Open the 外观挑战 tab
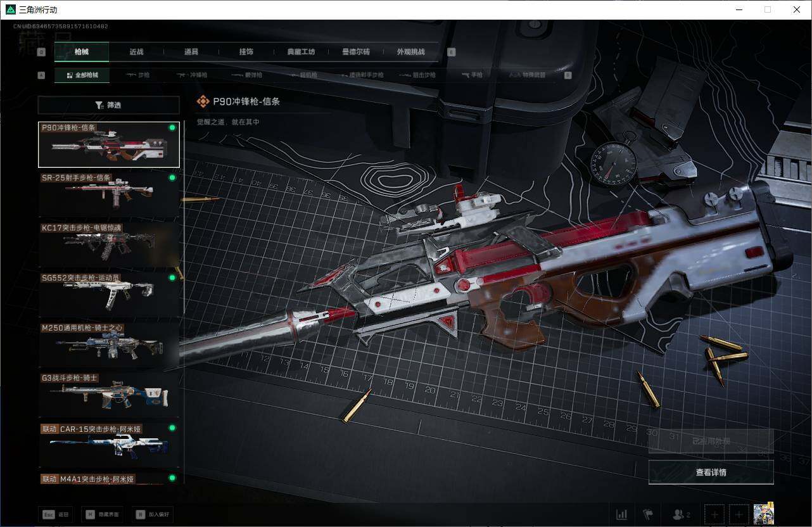 pos(410,52)
